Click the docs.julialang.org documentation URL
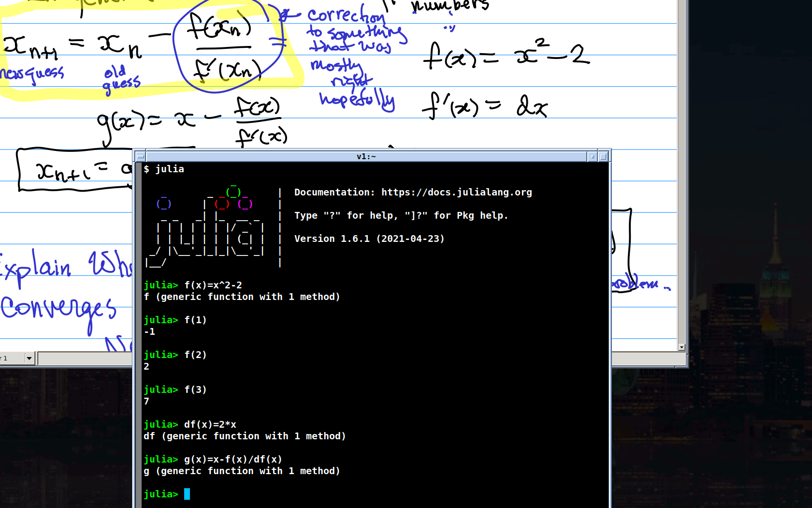 pos(456,193)
